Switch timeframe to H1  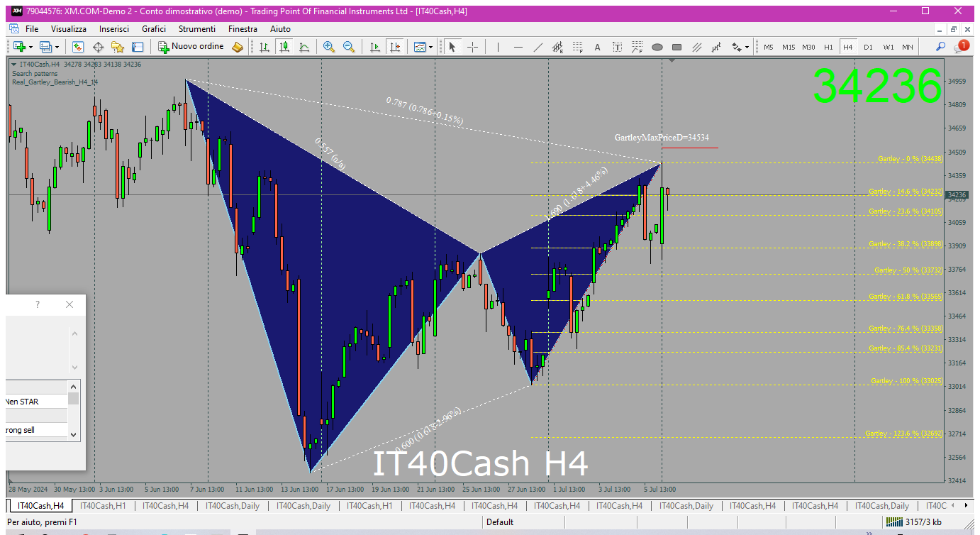(828, 47)
